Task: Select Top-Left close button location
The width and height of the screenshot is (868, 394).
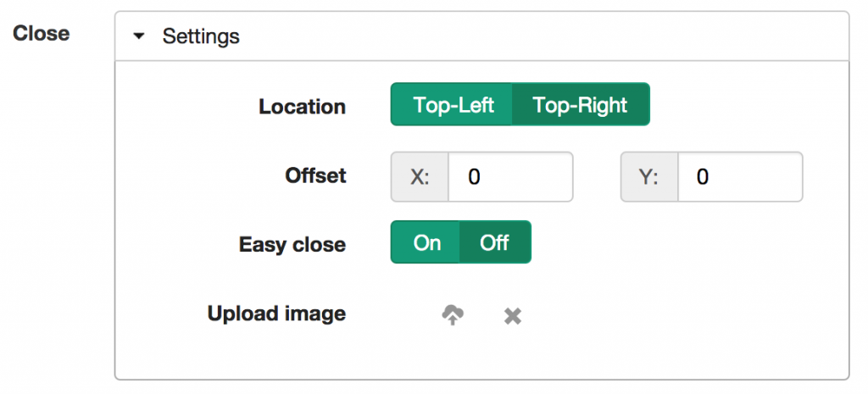Action: coord(452,104)
